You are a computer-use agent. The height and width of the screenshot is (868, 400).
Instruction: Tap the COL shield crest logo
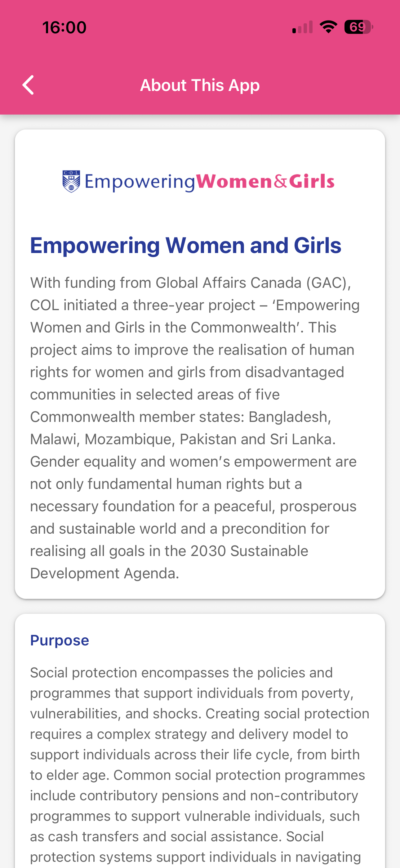71,181
